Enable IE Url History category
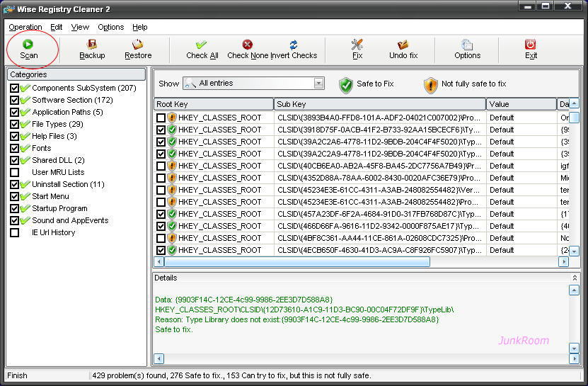The image size is (588, 386). click(x=15, y=232)
